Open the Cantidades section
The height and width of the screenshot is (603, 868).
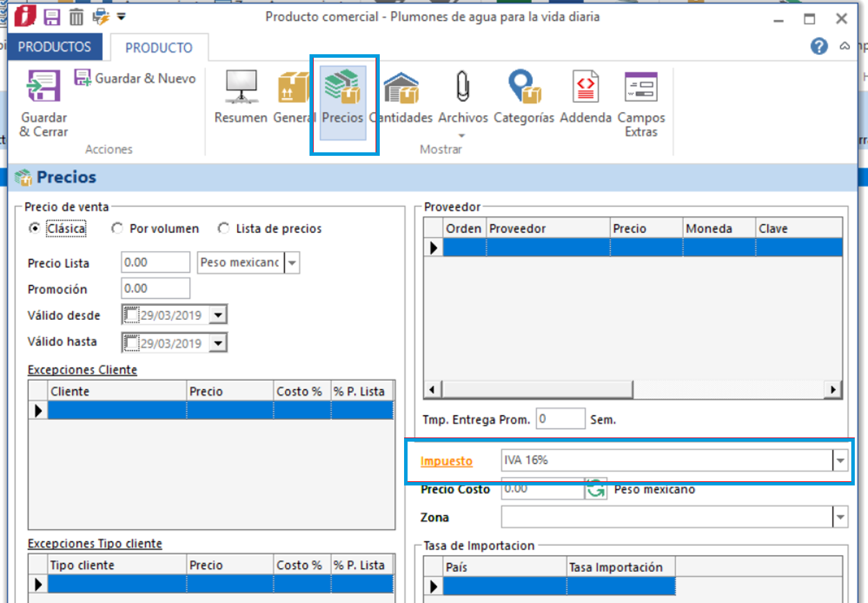tap(401, 87)
